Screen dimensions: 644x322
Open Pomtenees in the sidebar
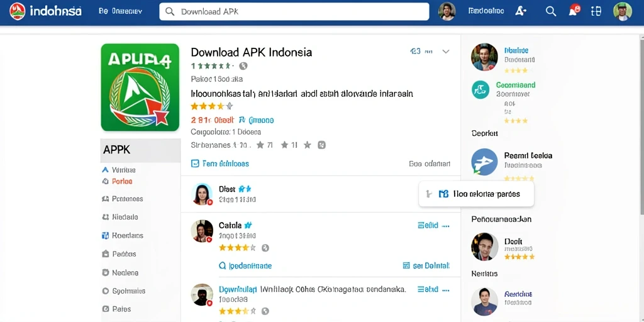click(123, 199)
